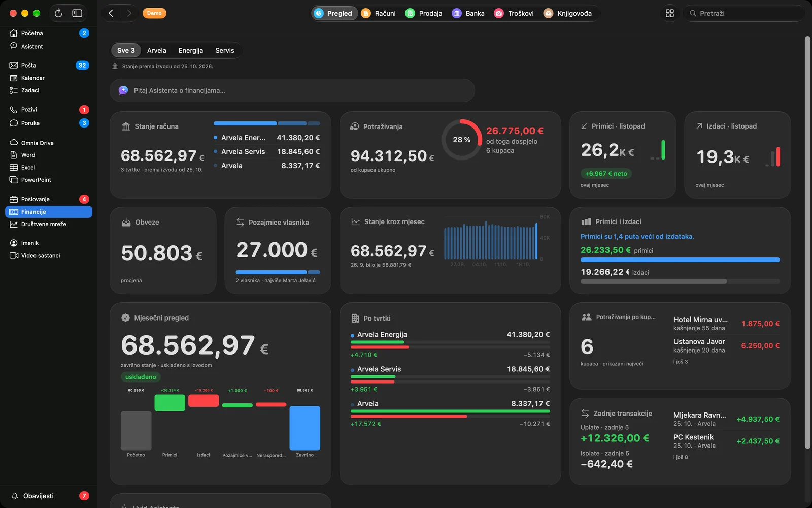The image size is (812, 508).
Task: Select the Sve 3 company filter
Action: (x=126, y=50)
